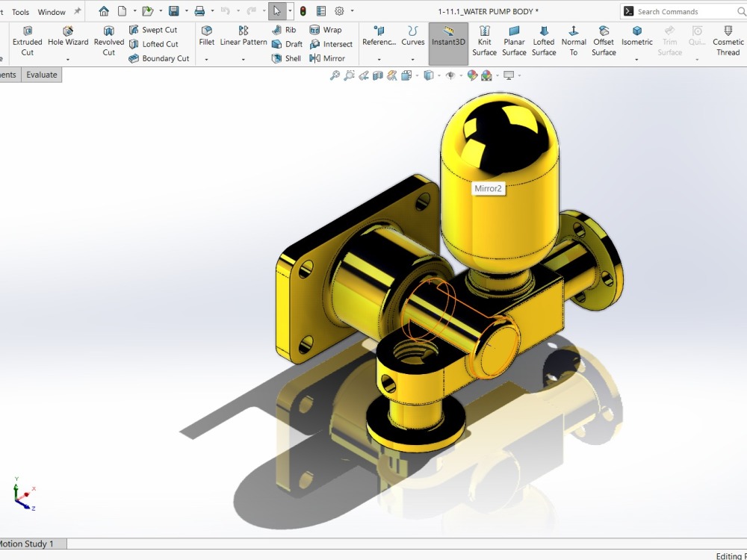
Task: Switch to the Evaluate tab
Action: [x=41, y=75]
